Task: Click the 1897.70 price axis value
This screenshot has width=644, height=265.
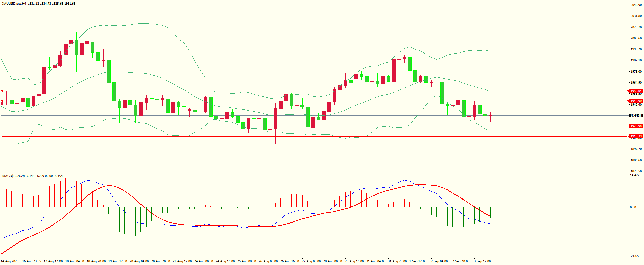Action: (636, 149)
